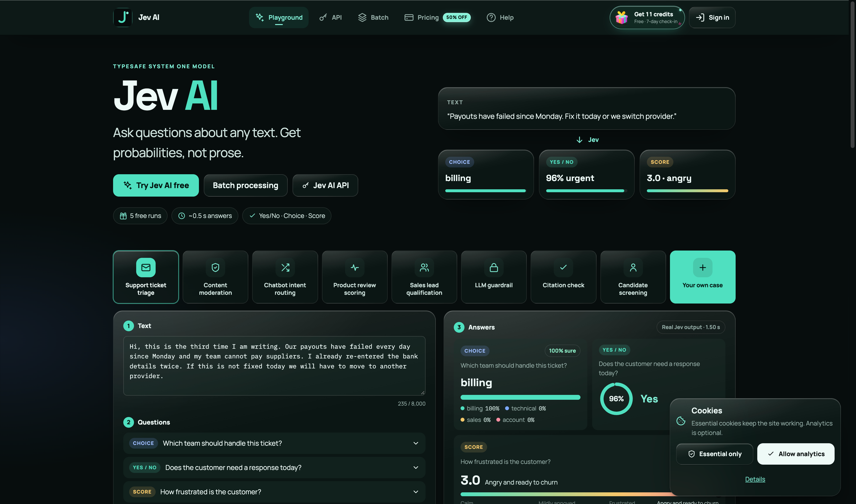Expand the customer response today question
This screenshot has height=504, width=856.
click(x=274, y=467)
